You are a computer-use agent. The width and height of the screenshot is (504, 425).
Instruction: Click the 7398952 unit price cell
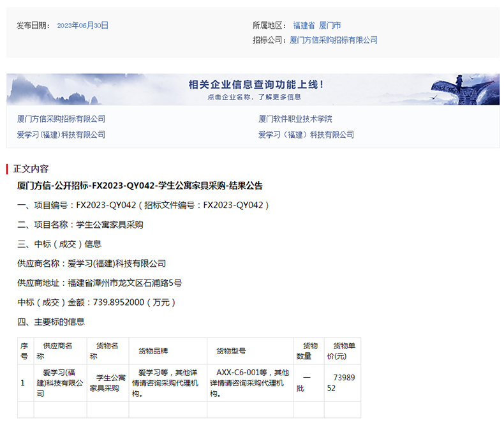point(343,383)
